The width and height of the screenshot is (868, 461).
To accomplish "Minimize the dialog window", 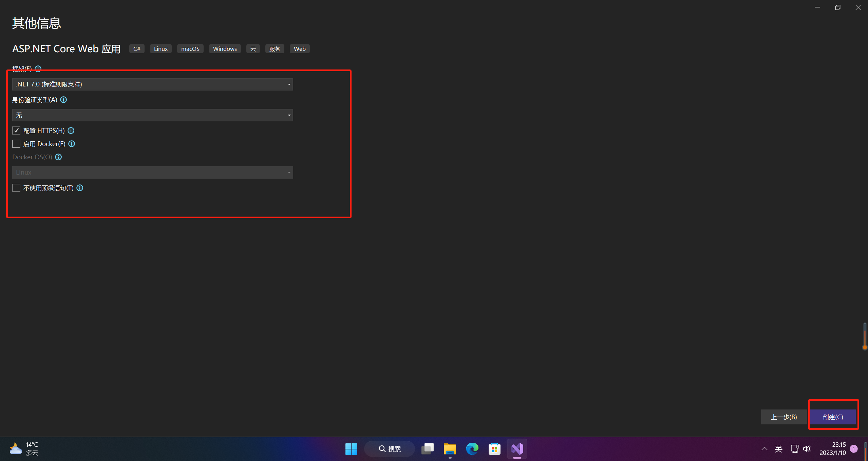I will pos(817,7).
